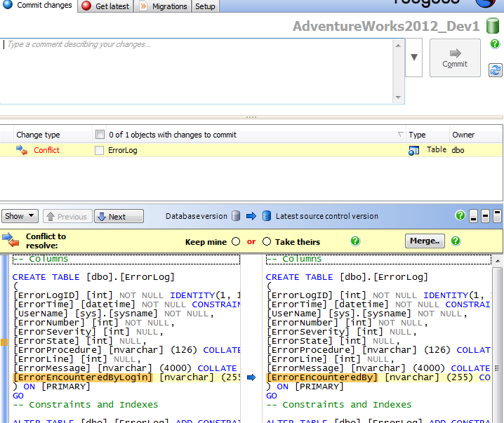Click help icon next to Take theirs
This screenshot has height=423, width=504.
pos(355,241)
